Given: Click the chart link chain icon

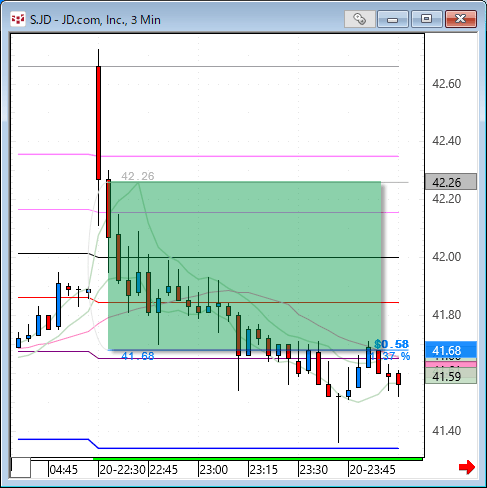Looking at the screenshot, I should (360, 19).
